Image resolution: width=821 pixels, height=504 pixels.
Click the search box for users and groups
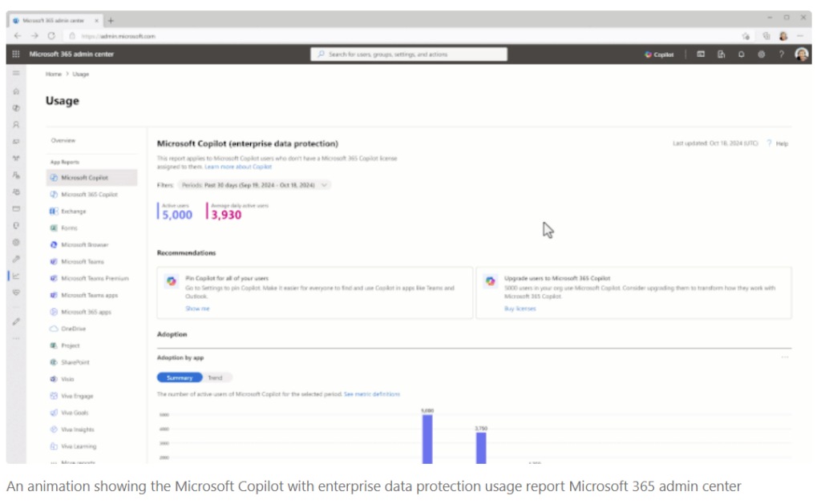pos(408,54)
